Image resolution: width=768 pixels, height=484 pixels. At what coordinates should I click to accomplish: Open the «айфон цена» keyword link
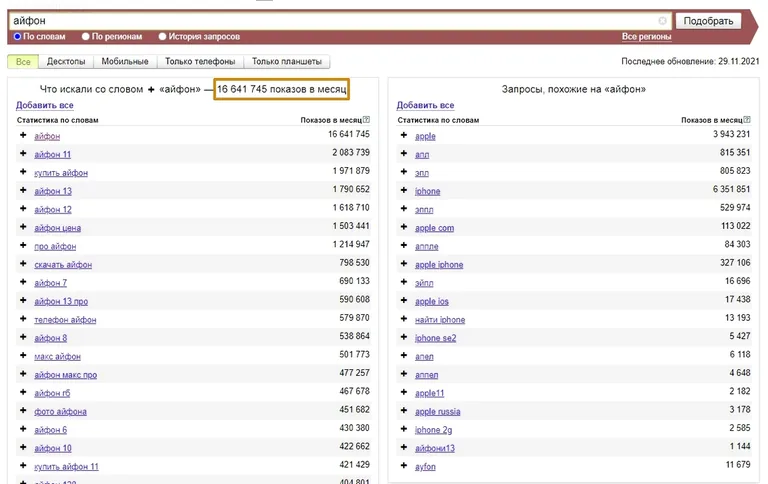57,228
